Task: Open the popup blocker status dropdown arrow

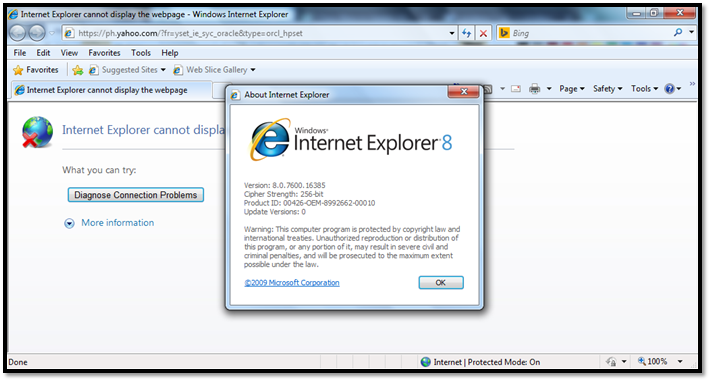Action: click(x=624, y=362)
